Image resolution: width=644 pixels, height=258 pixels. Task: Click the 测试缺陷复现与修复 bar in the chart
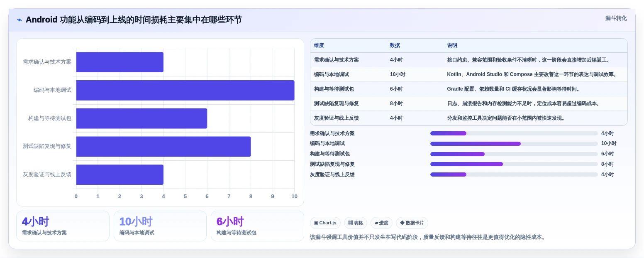163,146
